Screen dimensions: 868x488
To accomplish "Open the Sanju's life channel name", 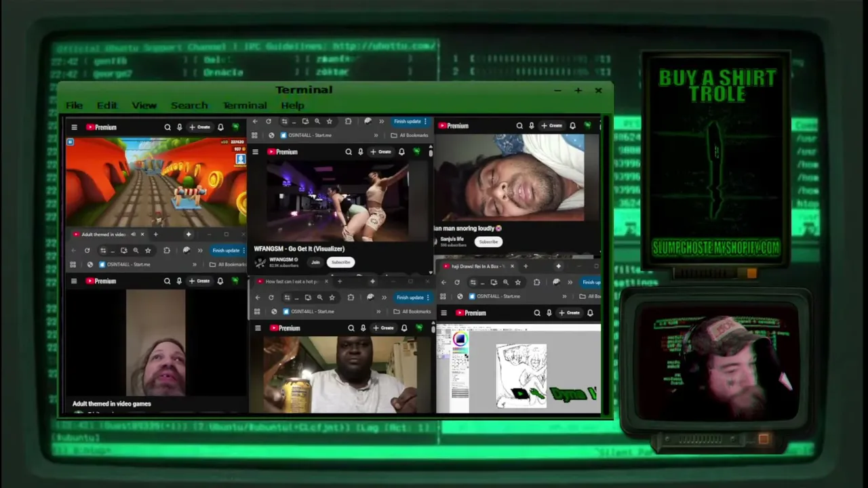I will 452,239.
